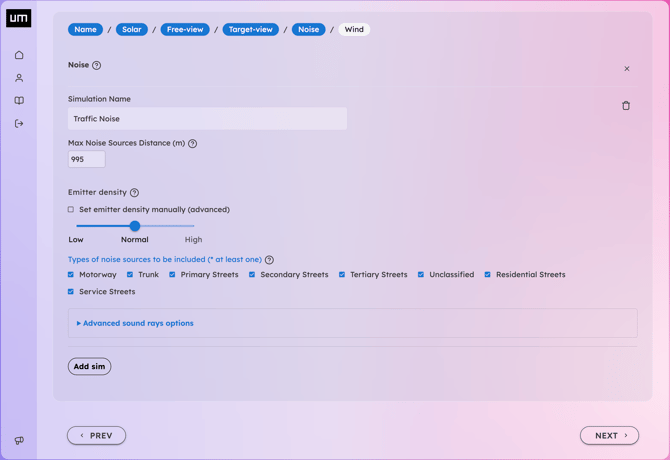The height and width of the screenshot is (460, 670).
Task: Uncheck the Motorway checkbox
Action: [x=71, y=275]
